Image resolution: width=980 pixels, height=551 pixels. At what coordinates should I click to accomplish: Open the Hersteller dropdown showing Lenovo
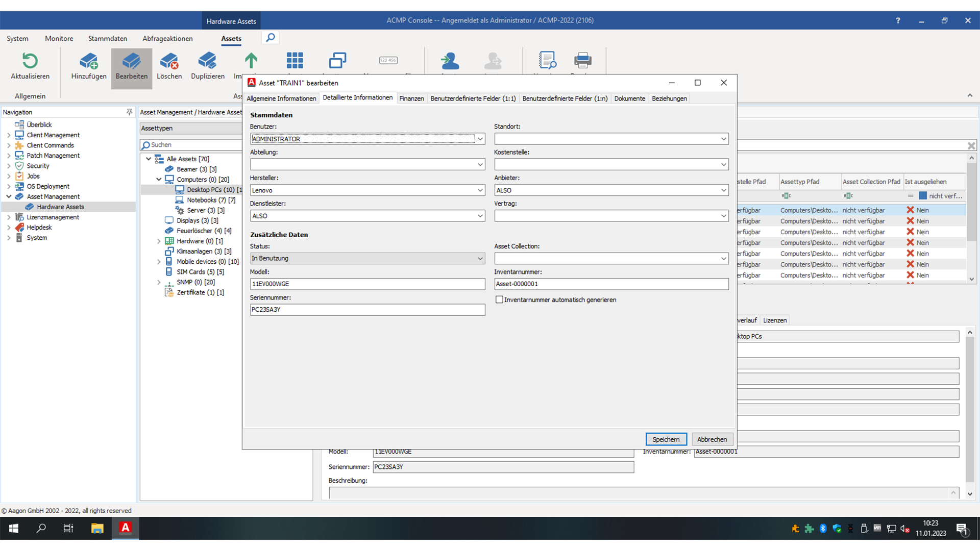coord(479,190)
